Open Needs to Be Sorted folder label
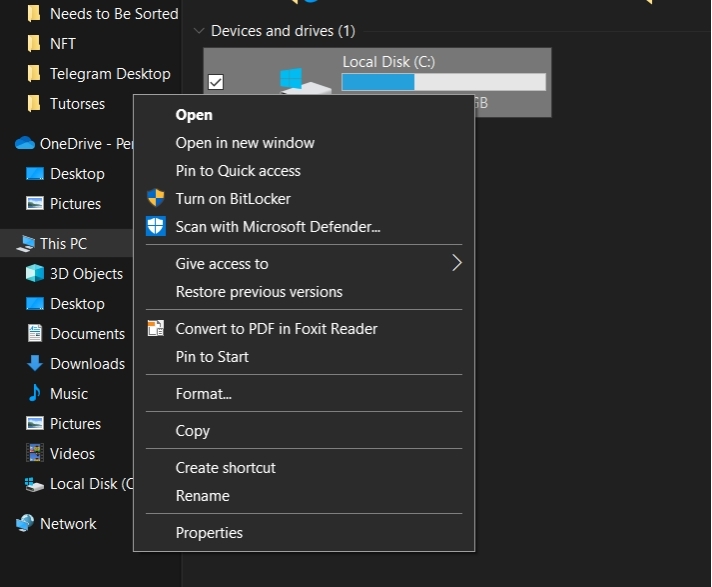 (x=114, y=14)
